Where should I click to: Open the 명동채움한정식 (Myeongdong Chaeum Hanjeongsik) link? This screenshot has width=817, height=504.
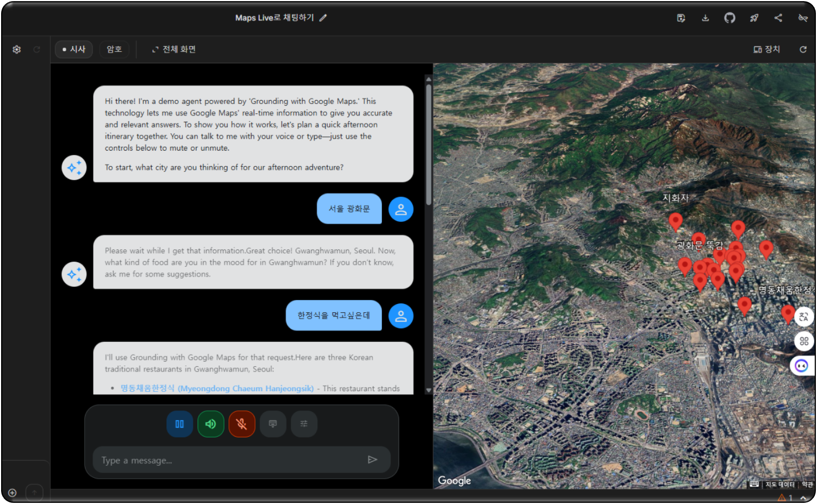[x=217, y=388]
